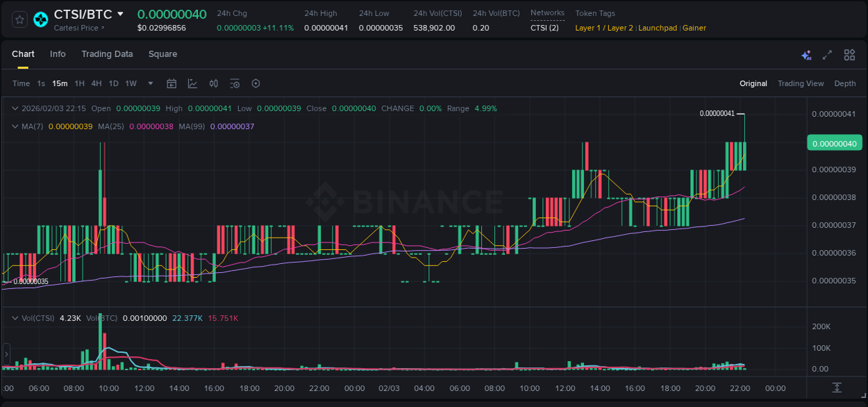Image resolution: width=868 pixels, height=407 pixels.
Task: Open the go-to-date calendar icon
Action: (172, 83)
